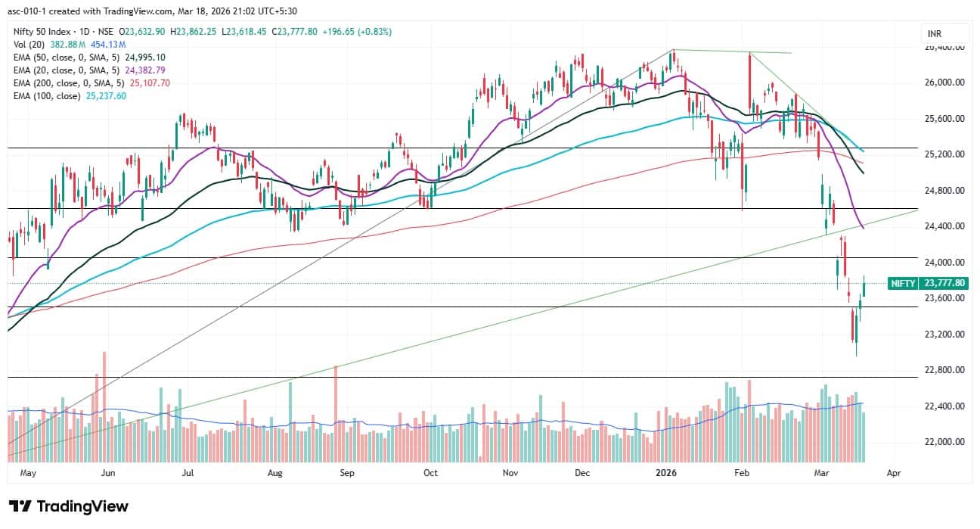Click the 23,600.00 price axis label
This screenshot has width=980, height=529.
pos(944,298)
